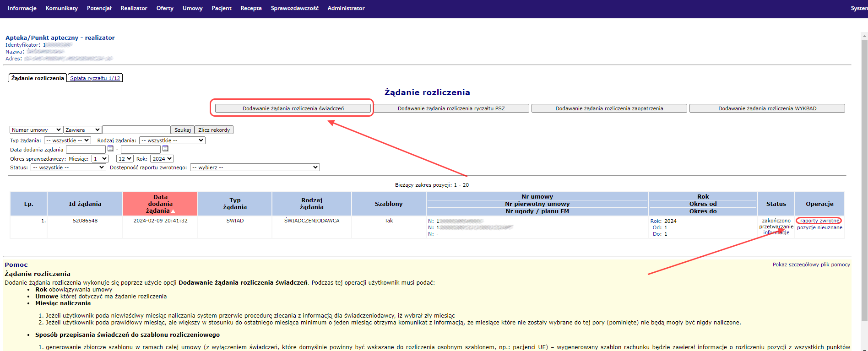Open the Sprawozdawczość menu
Viewport: 868px width, 351px height.
[x=294, y=8]
